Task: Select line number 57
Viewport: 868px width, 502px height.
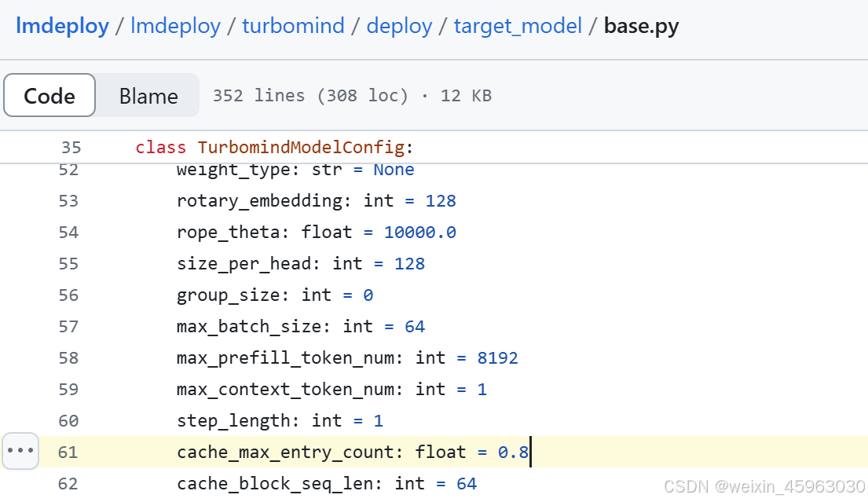Action: coord(68,327)
